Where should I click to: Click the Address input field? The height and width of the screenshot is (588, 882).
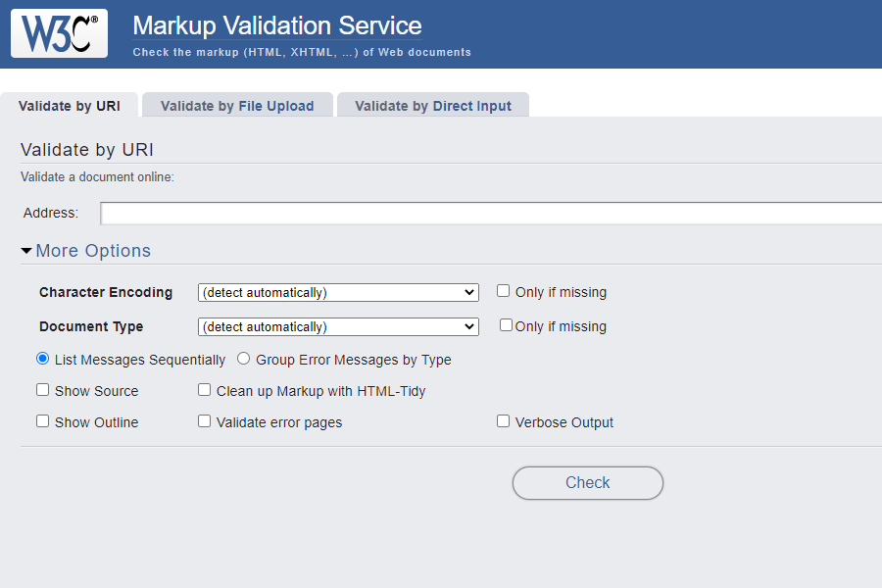pos(490,214)
